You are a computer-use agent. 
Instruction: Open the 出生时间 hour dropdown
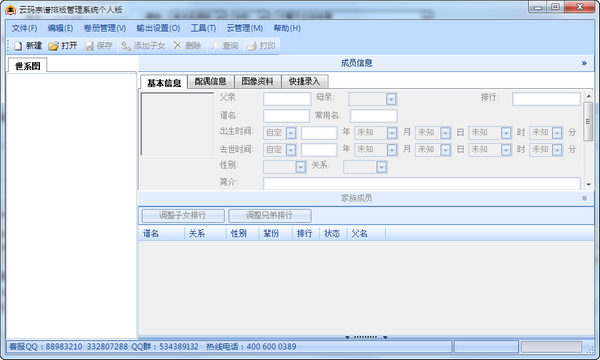pyautogui.click(x=506, y=133)
